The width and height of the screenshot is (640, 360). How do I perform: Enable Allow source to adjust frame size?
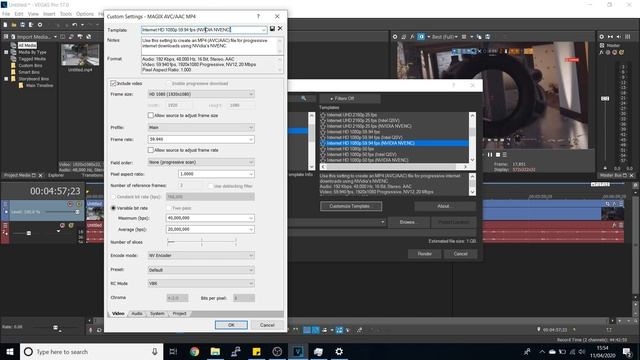point(151,116)
